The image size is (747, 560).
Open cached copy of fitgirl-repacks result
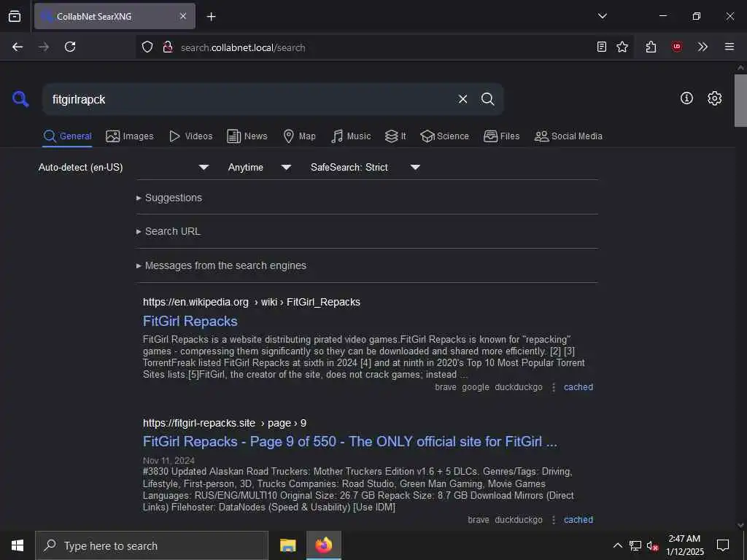click(x=578, y=520)
